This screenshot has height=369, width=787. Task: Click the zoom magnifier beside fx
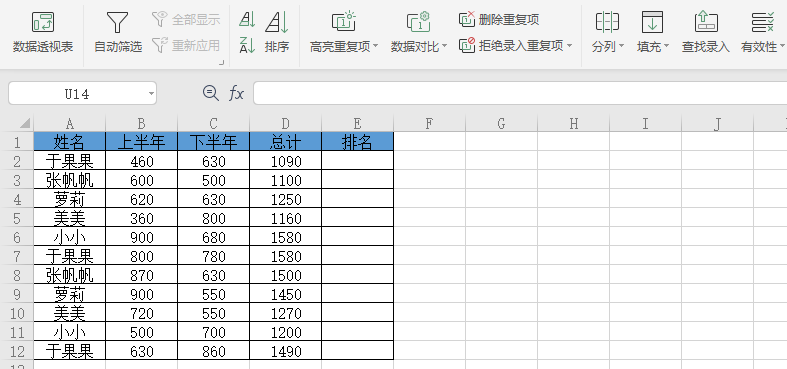(x=210, y=93)
